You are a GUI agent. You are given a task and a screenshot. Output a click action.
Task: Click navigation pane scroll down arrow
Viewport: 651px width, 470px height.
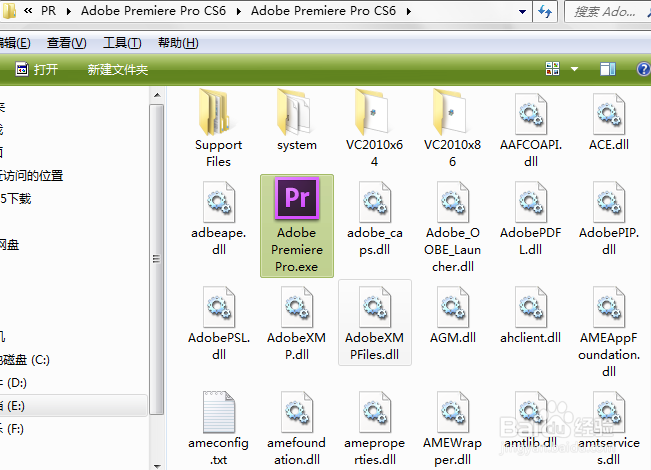pyautogui.click(x=157, y=465)
